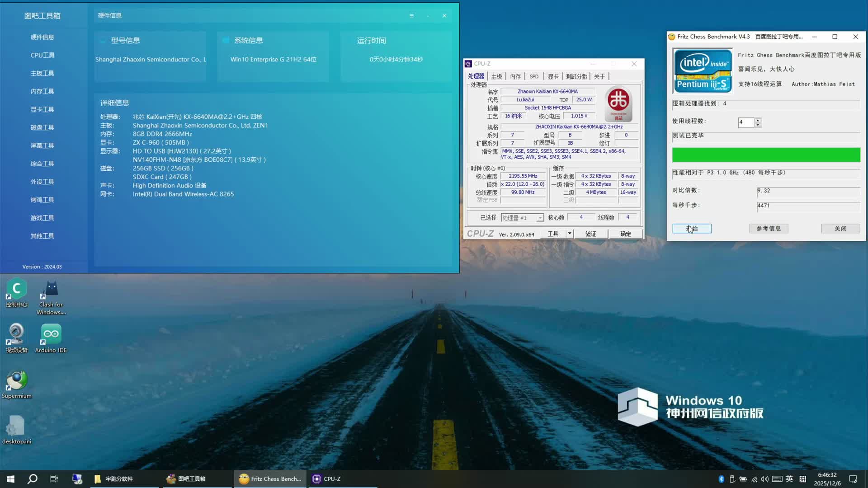The height and width of the screenshot is (488, 868).
Task: Open the 处理器 #1 selector combo box
Action: coord(522,217)
